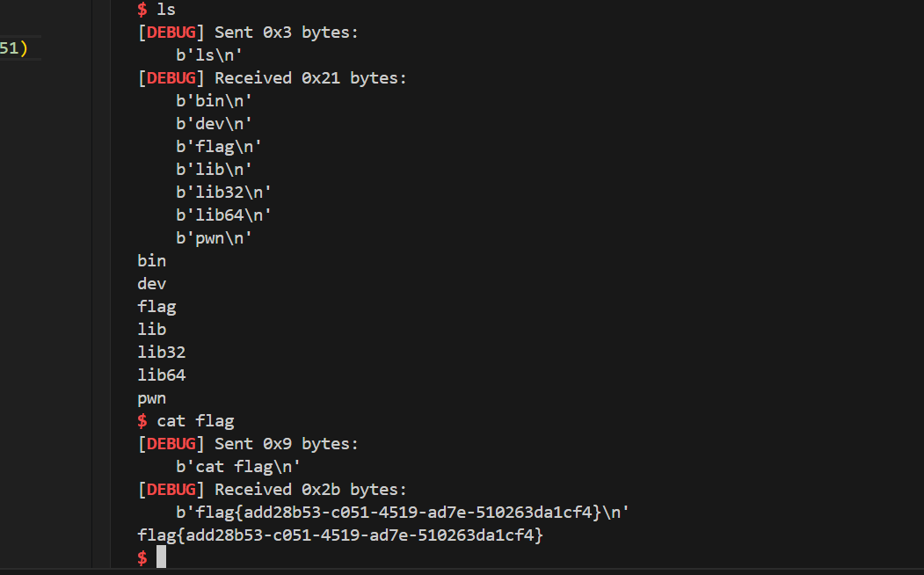Click the b'flag{add28b53...}\n' debug bytes line
924x575 pixels.
point(403,512)
